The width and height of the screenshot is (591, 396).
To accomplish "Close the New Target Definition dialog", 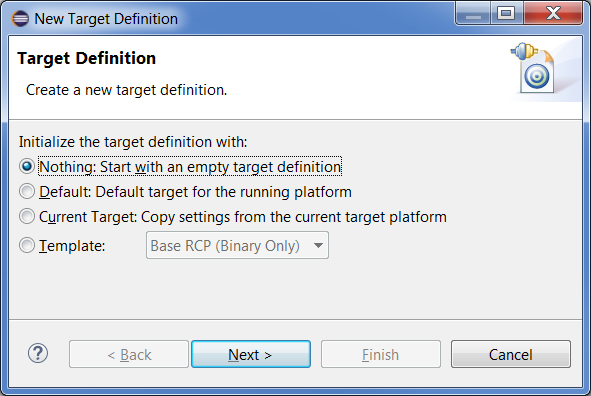I will [553, 14].
